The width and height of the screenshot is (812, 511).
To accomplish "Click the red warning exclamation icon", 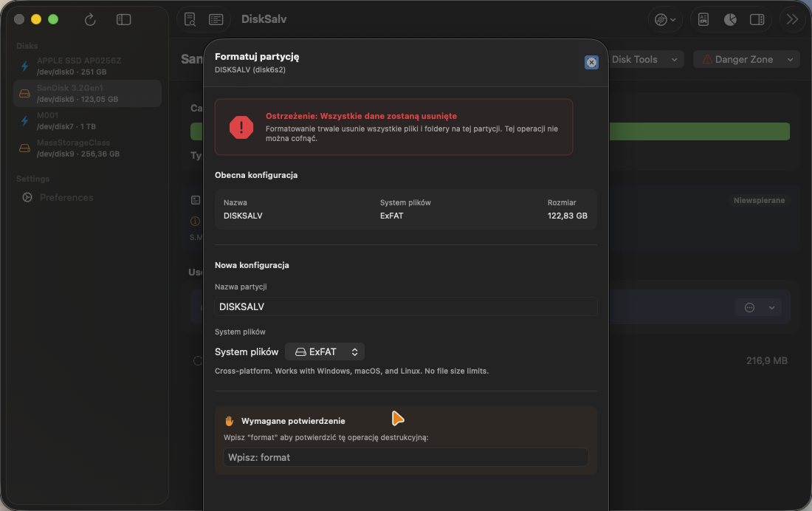I will click(241, 127).
